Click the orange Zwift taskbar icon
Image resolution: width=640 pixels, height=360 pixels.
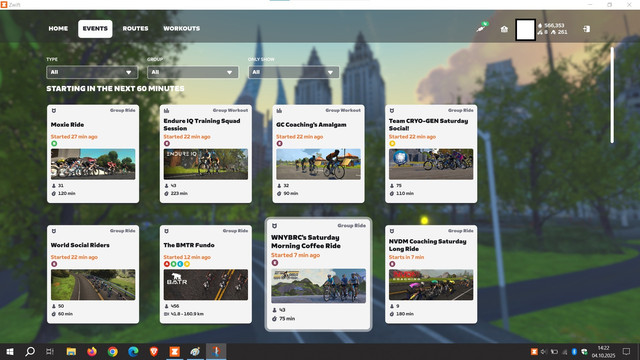coord(175,351)
